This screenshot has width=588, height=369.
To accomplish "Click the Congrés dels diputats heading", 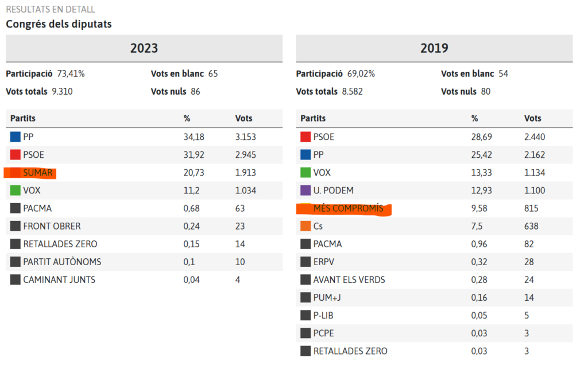I will pyautogui.click(x=59, y=24).
